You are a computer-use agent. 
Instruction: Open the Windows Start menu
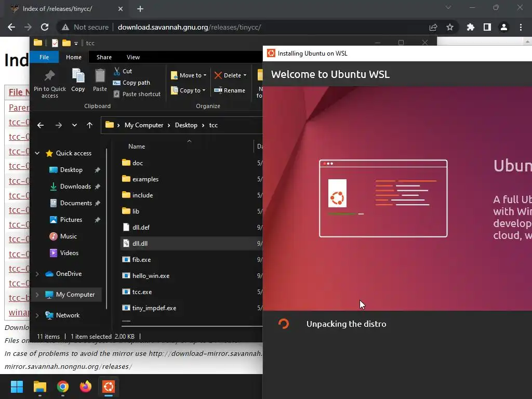coord(17,387)
